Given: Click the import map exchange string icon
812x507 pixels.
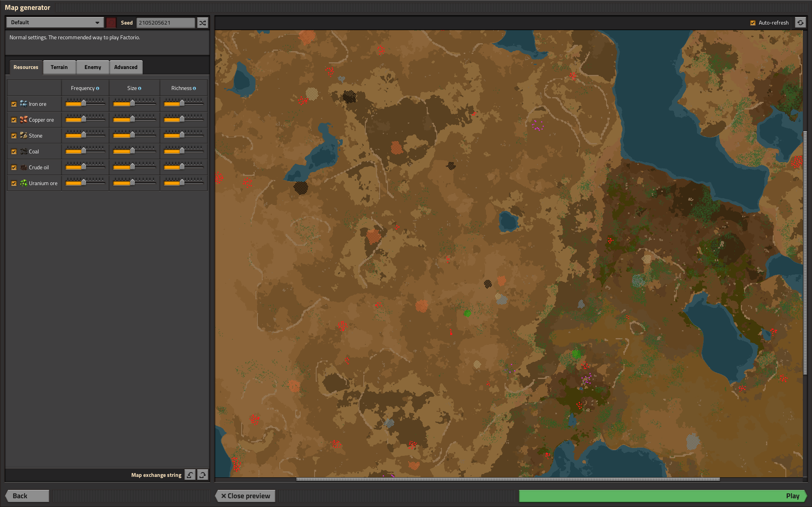Looking at the screenshot, I should [x=190, y=475].
